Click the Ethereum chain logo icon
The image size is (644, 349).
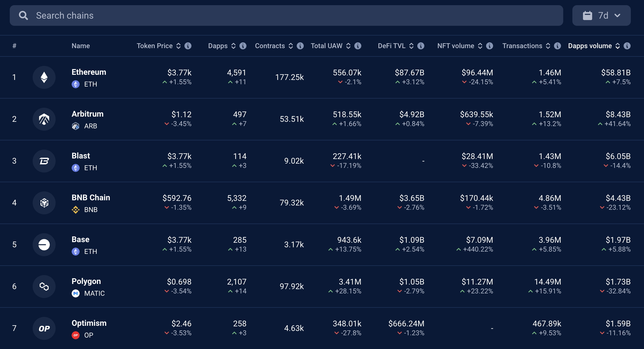coord(44,77)
